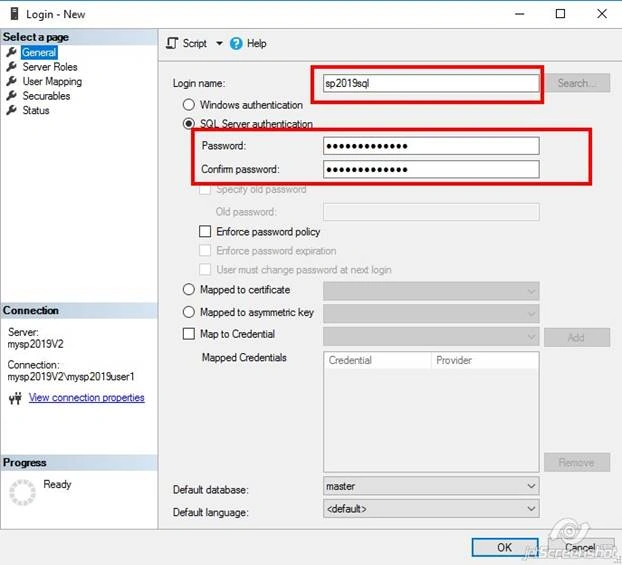Click the Script toolbar label

(x=195, y=43)
